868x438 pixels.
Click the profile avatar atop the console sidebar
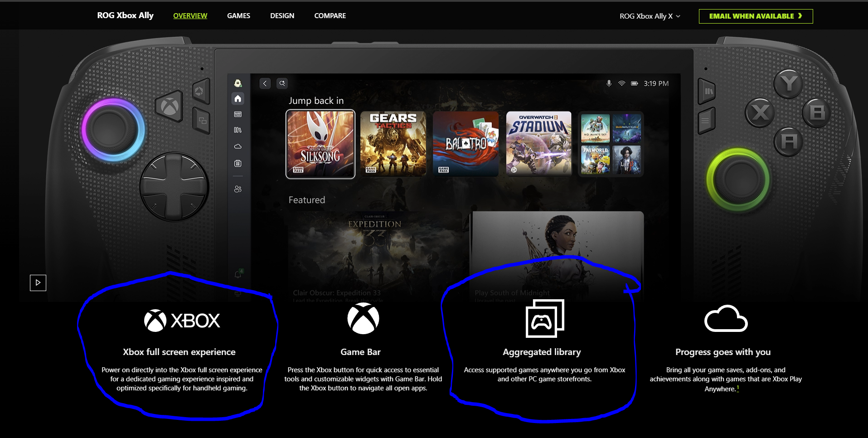tap(238, 83)
